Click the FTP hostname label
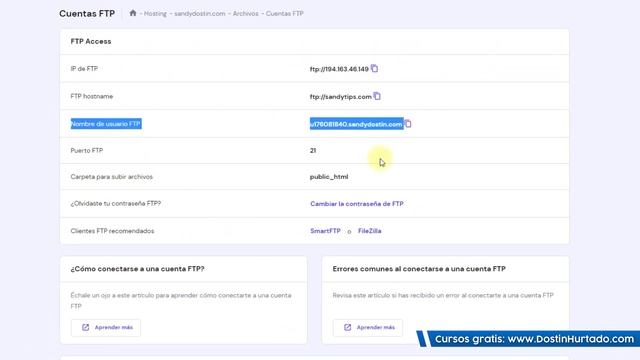 click(92, 96)
